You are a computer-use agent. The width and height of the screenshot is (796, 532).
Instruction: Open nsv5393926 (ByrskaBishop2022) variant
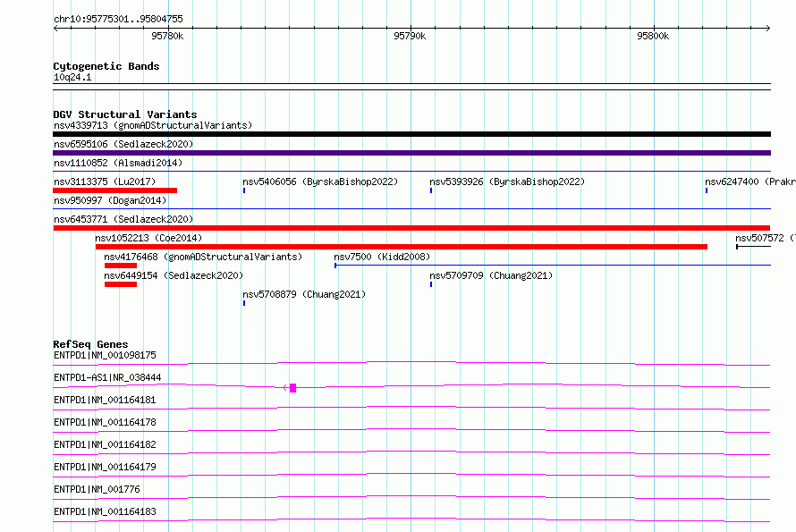(507, 182)
